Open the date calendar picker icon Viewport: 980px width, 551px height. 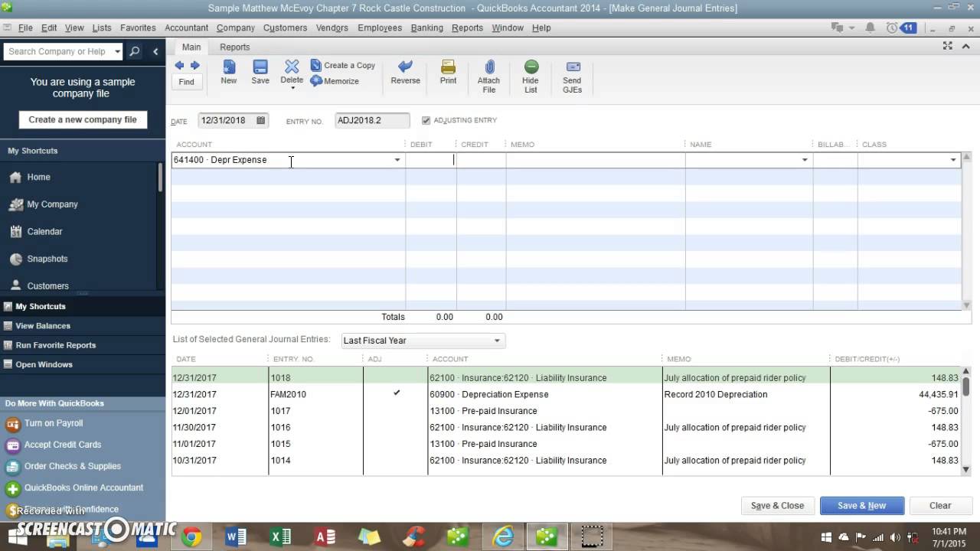click(260, 121)
